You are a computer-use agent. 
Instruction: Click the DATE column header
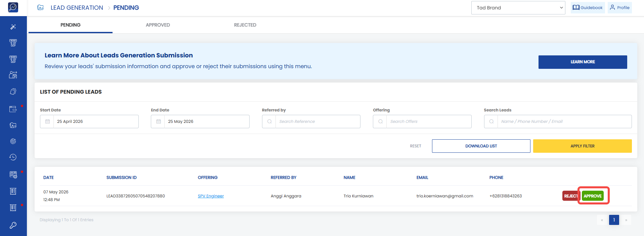coord(48,178)
